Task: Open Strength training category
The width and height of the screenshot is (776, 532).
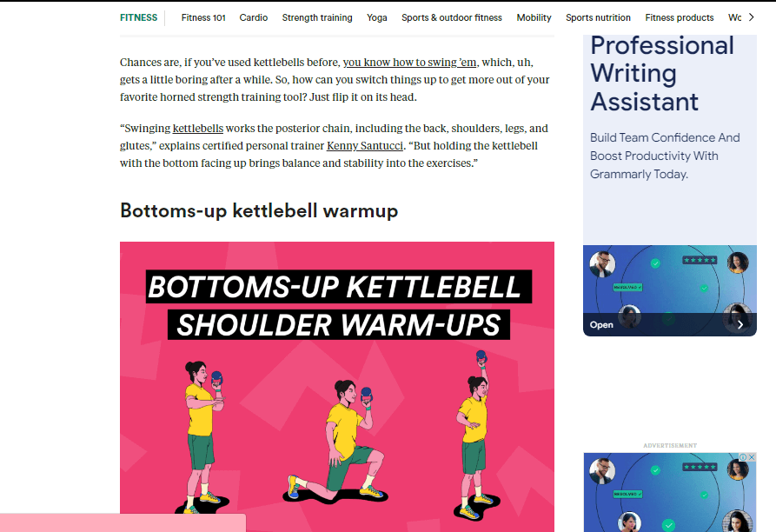Action: click(317, 17)
